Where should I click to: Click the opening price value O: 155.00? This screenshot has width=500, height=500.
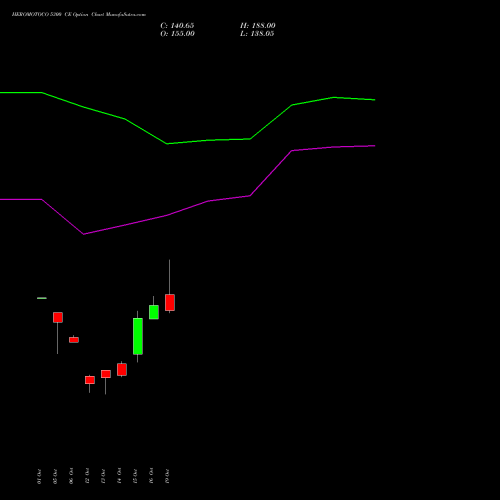point(177,34)
